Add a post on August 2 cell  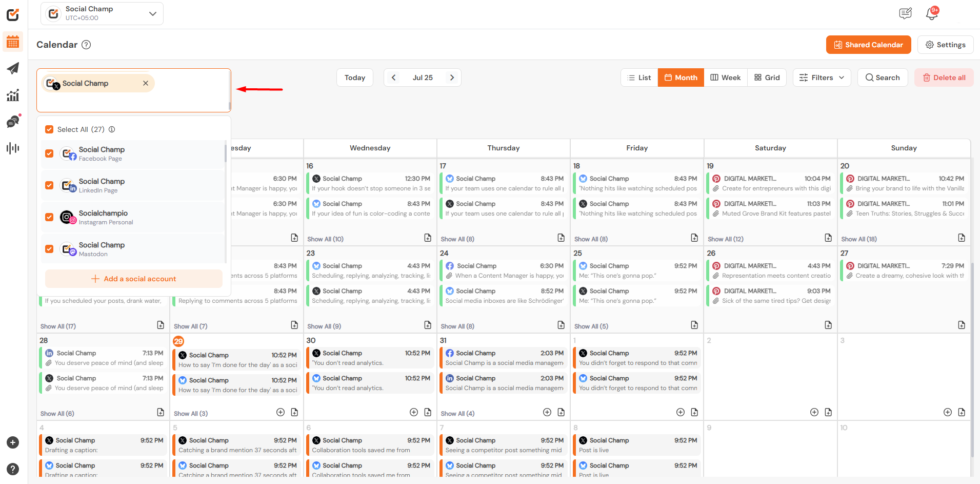814,412
